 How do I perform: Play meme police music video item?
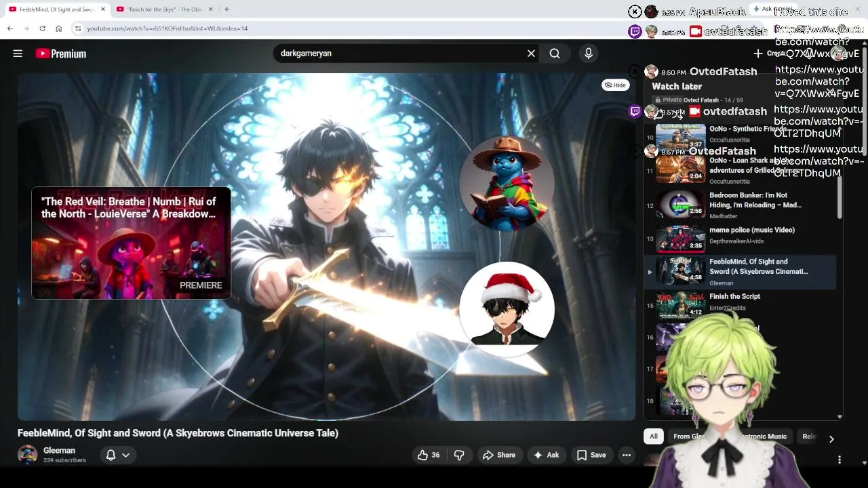739,238
